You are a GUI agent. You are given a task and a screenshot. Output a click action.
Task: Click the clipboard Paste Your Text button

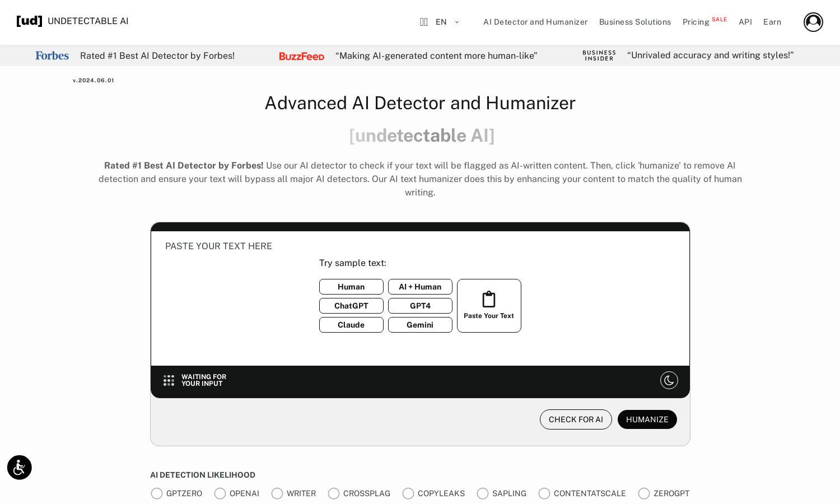(x=489, y=306)
